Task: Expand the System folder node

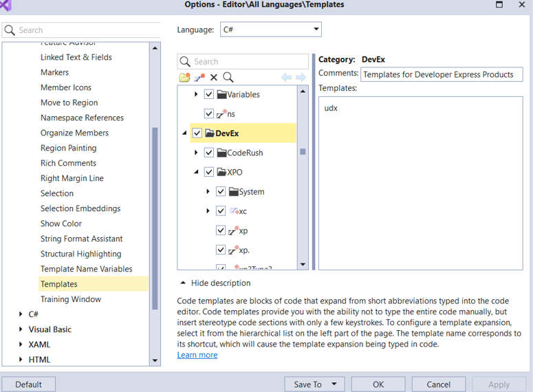Action: [208, 192]
